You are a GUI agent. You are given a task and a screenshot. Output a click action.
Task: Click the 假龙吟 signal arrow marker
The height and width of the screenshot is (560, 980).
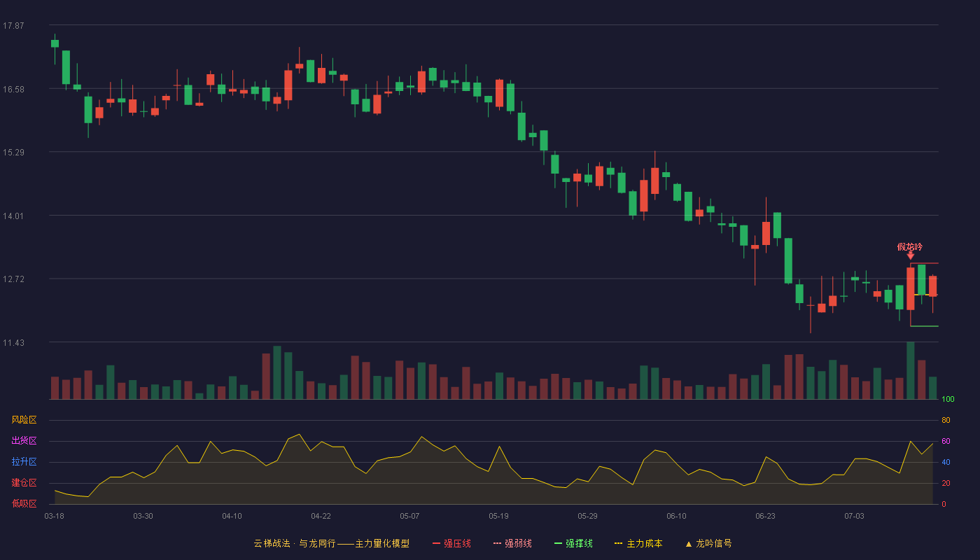pyautogui.click(x=910, y=256)
